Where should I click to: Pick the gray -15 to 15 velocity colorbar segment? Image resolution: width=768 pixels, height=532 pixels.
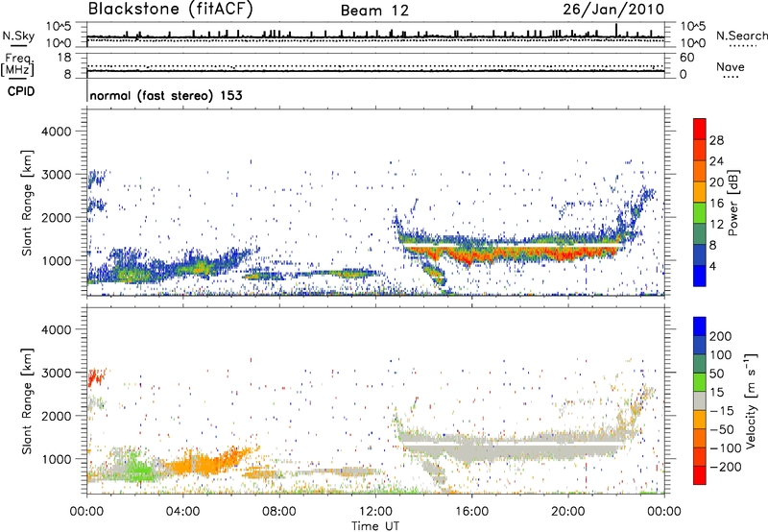(700, 400)
